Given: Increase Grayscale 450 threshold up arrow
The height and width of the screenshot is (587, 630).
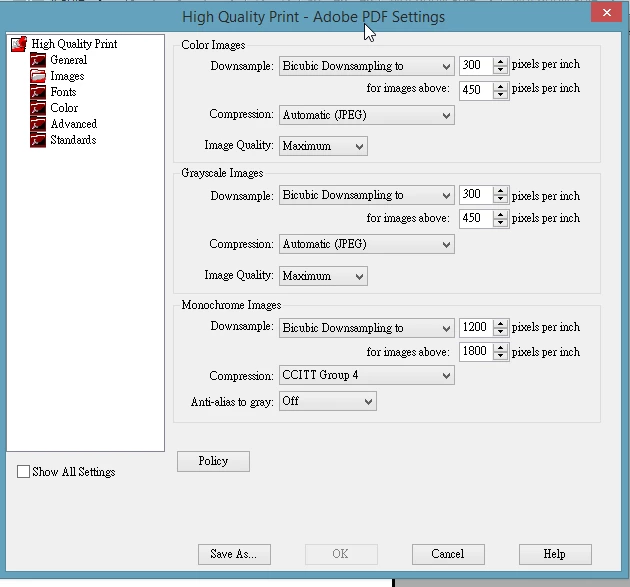Looking at the screenshot, I should click(501, 215).
